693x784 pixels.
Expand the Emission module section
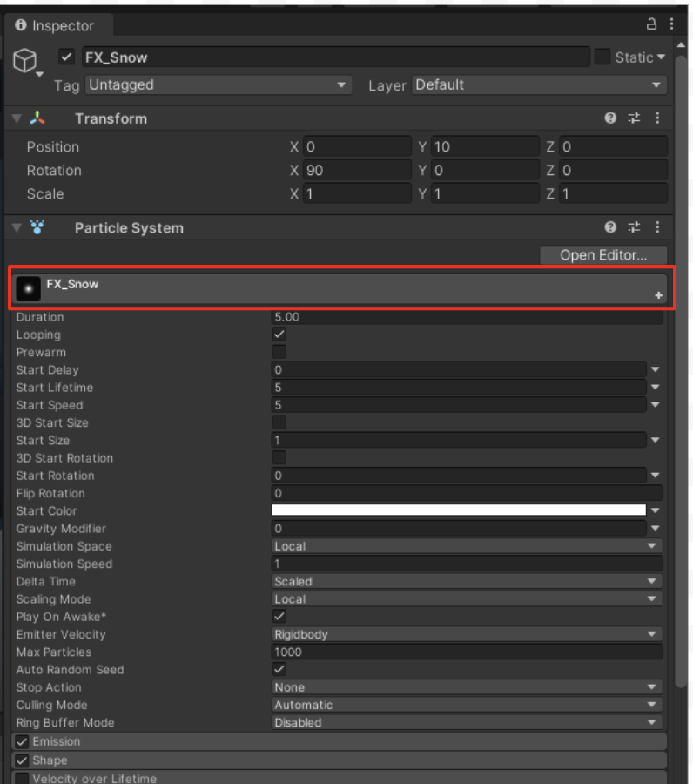point(57,741)
